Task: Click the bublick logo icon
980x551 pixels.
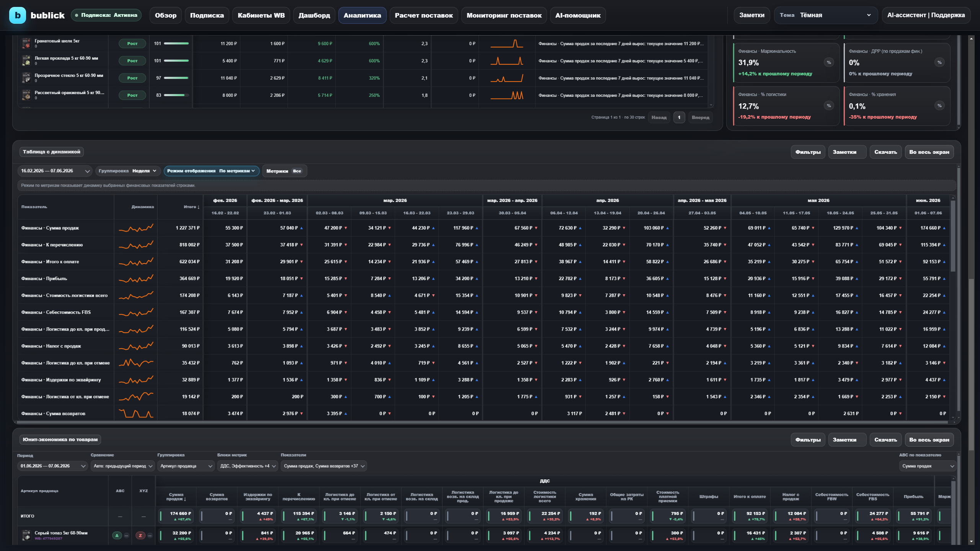Action: 17,15
